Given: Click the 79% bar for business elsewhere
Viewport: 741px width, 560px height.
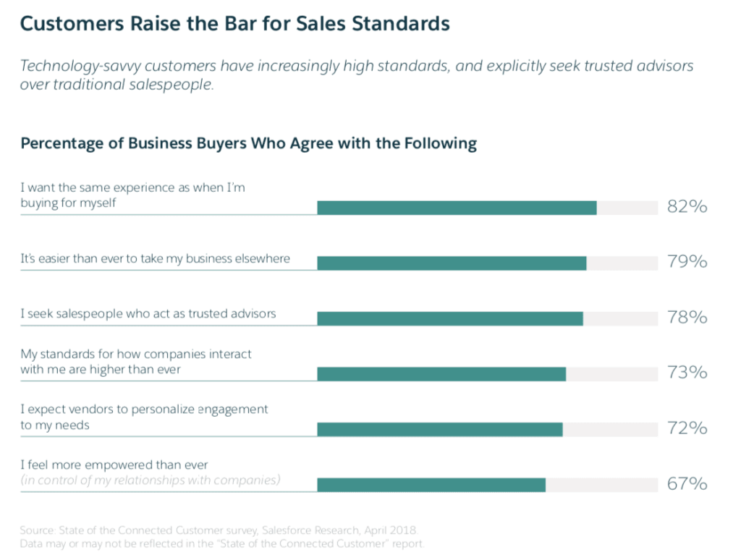Looking at the screenshot, I should pos(452,263).
